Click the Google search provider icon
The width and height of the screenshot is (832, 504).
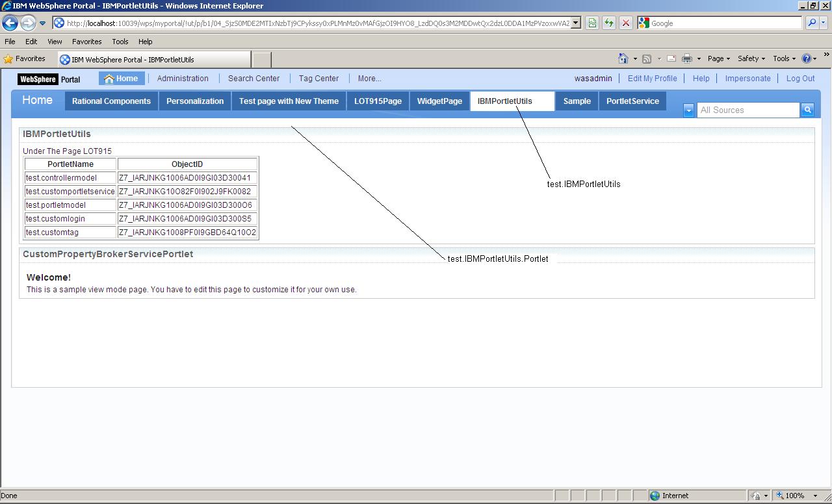643,23
